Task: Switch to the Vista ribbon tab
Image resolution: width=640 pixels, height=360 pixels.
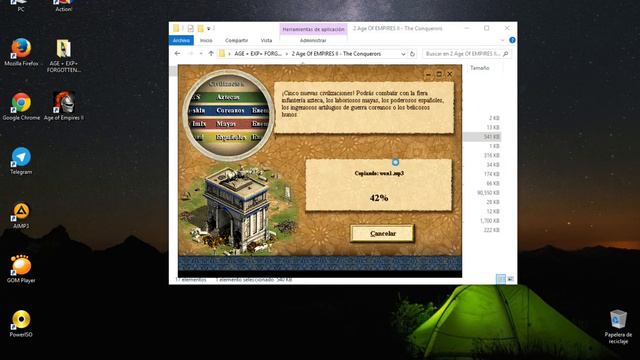Action: [267, 40]
